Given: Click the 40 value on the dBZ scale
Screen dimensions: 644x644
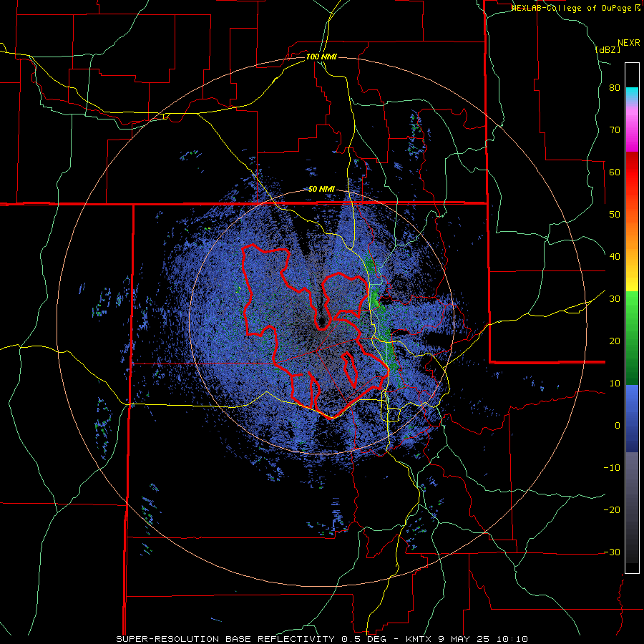Looking at the screenshot, I should tap(615, 257).
